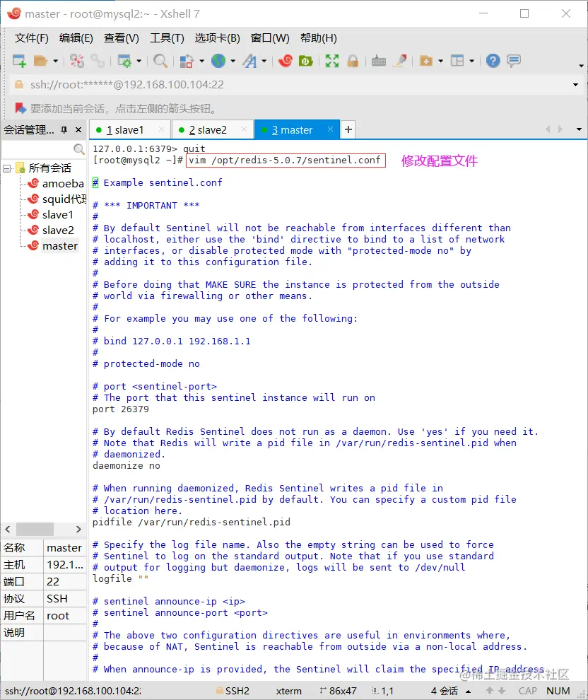Click the red Xshell swirl toolbar icon
This screenshot has height=700, width=588.
point(286,61)
